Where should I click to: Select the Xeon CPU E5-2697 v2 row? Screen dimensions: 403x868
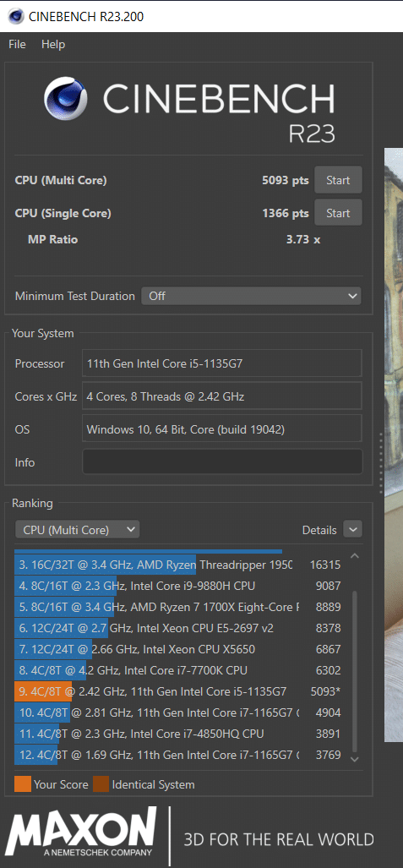click(180, 628)
